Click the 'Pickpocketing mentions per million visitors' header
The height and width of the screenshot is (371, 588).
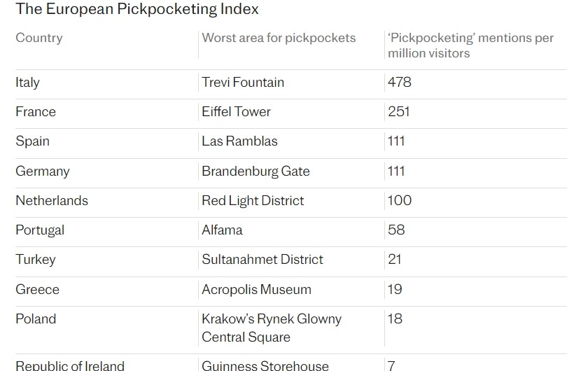pos(470,45)
